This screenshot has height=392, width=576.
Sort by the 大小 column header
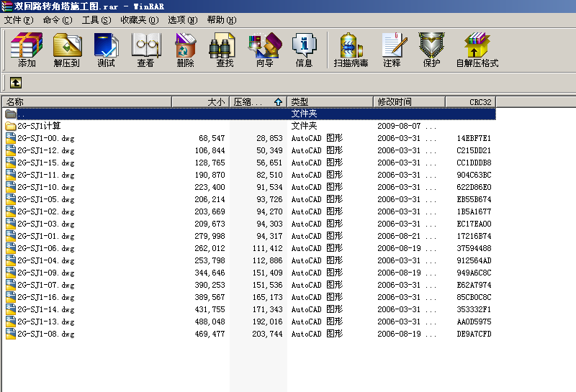pyautogui.click(x=201, y=101)
